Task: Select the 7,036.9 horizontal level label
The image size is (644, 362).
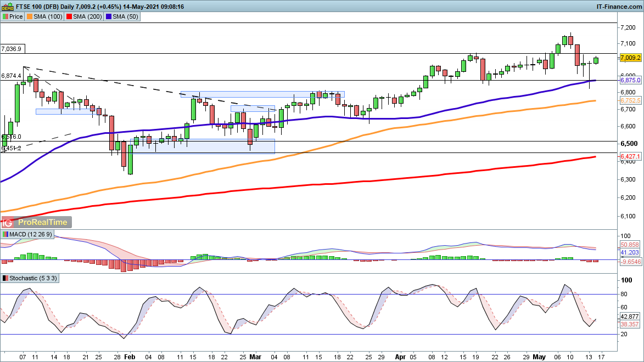Action: click(x=12, y=49)
